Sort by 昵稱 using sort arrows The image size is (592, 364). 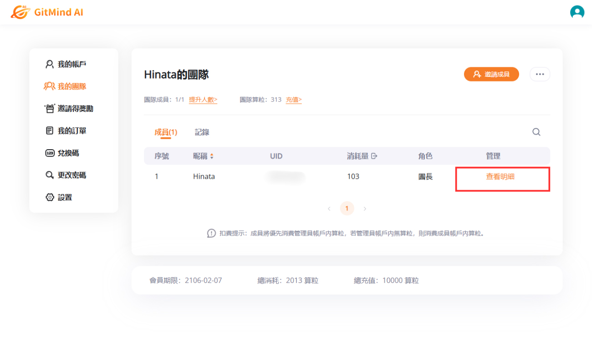212,156
